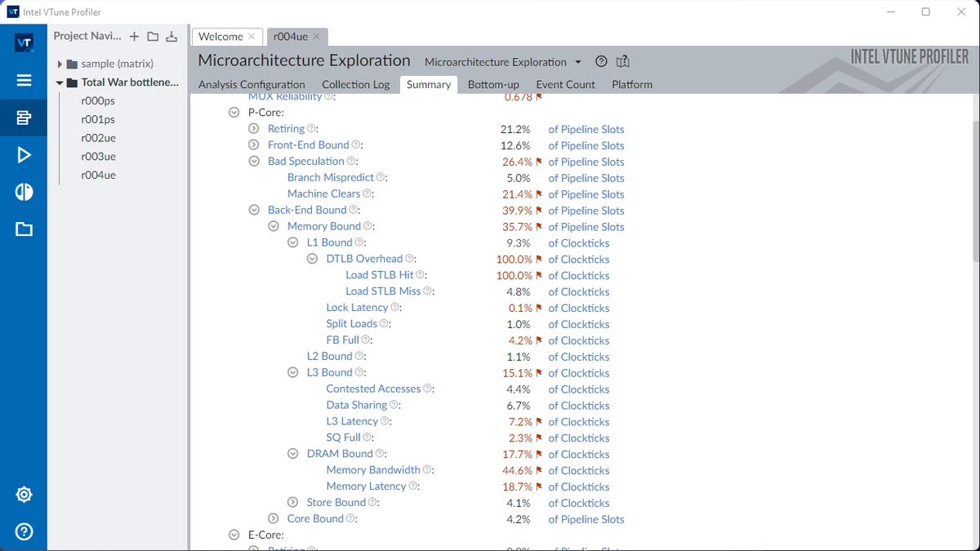Image resolution: width=980 pixels, height=551 pixels.
Task: Click the Memory Latency metric link
Action: click(x=366, y=487)
